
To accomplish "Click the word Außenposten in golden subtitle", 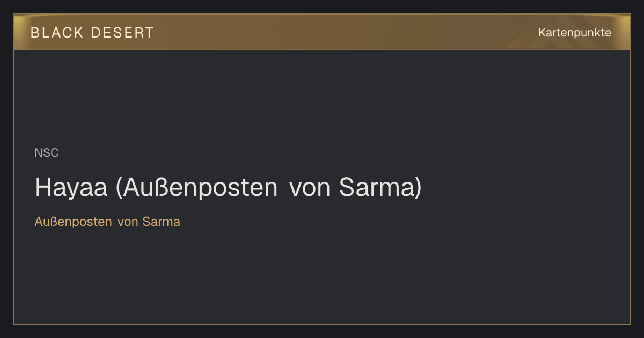I will (74, 222).
